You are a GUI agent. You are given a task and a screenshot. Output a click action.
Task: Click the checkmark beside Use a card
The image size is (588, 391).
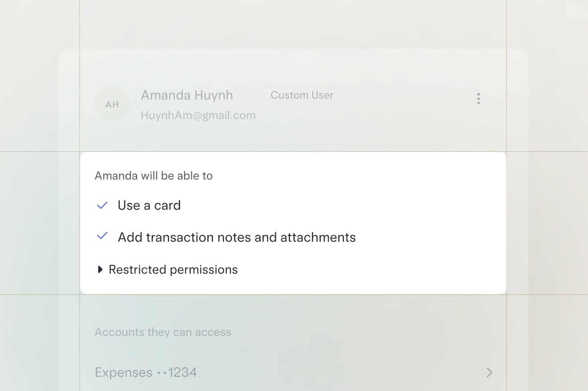102,205
